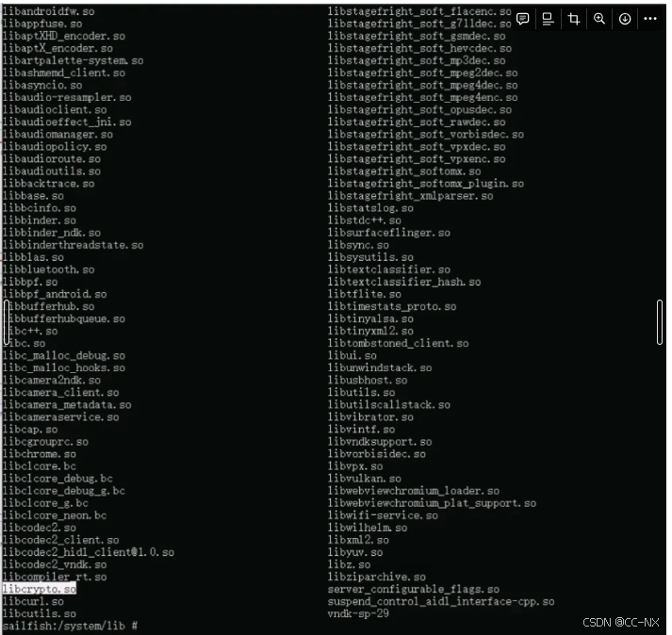Click libcamera_metadata.so entry
672x635 pixels.
pos(67,405)
